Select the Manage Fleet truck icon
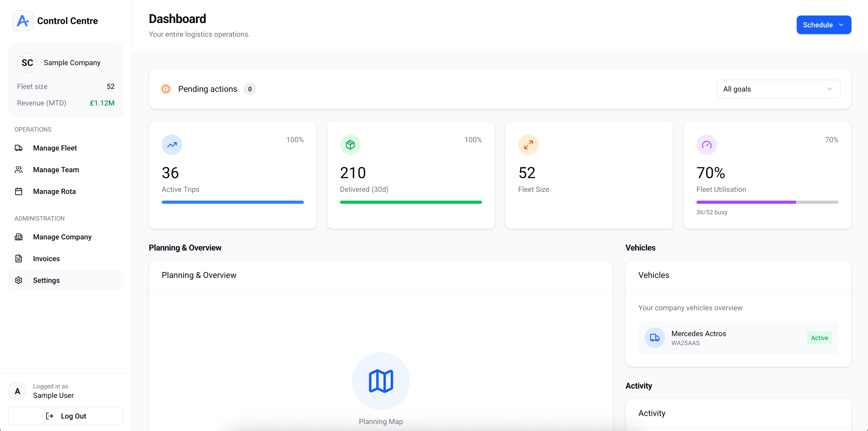 point(19,148)
